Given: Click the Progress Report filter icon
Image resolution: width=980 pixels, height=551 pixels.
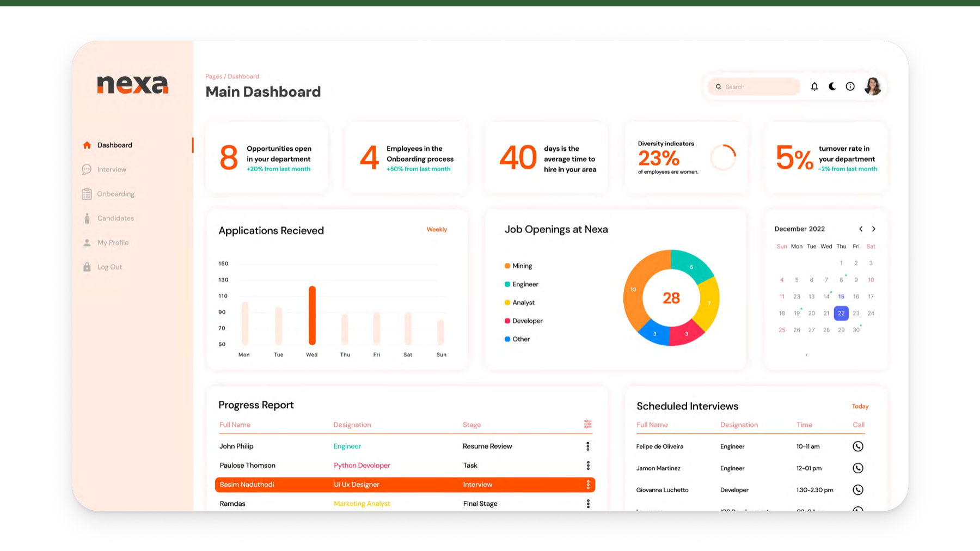Looking at the screenshot, I should coord(588,424).
